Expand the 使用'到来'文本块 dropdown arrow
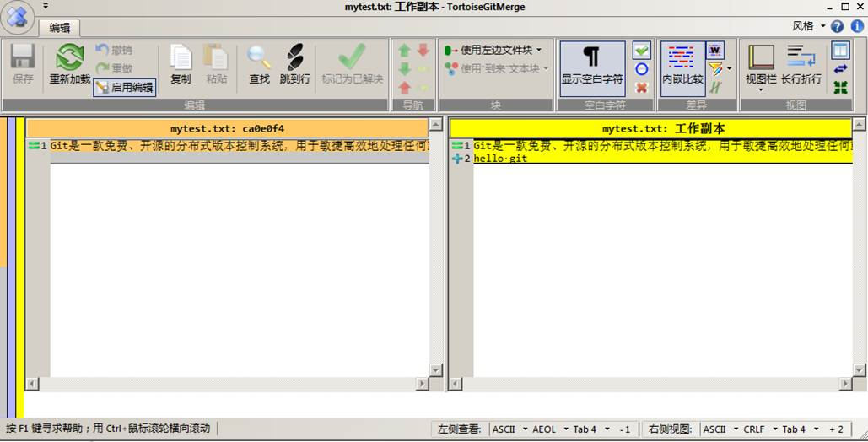 click(546, 68)
